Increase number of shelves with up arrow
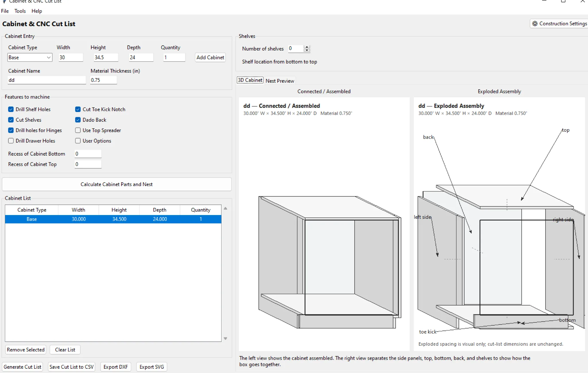The image size is (588, 373). pyautogui.click(x=307, y=47)
